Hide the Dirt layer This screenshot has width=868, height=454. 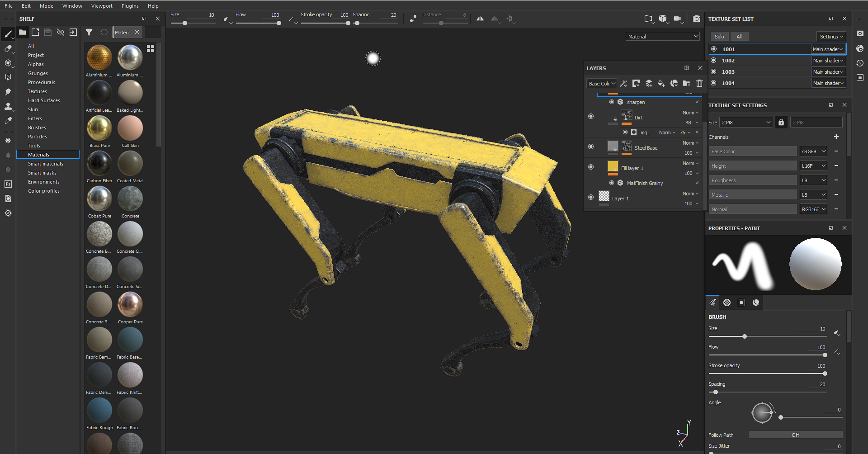tap(591, 116)
